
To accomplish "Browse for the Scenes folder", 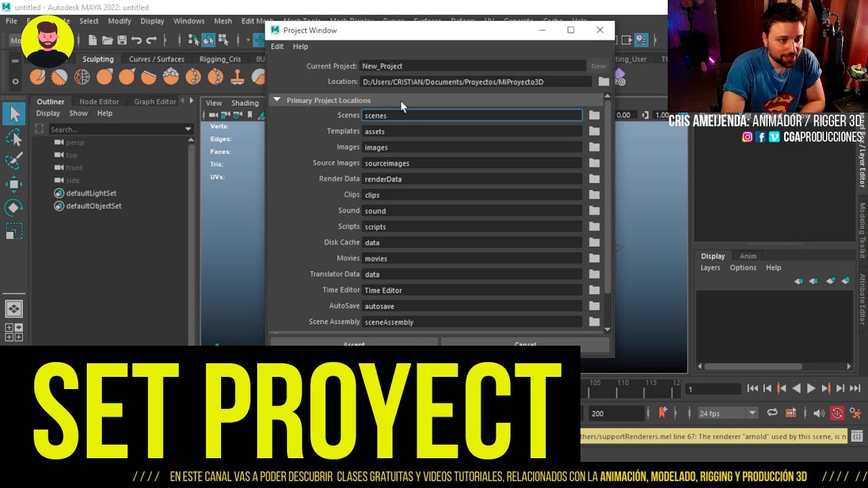I will [x=594, y=115].
